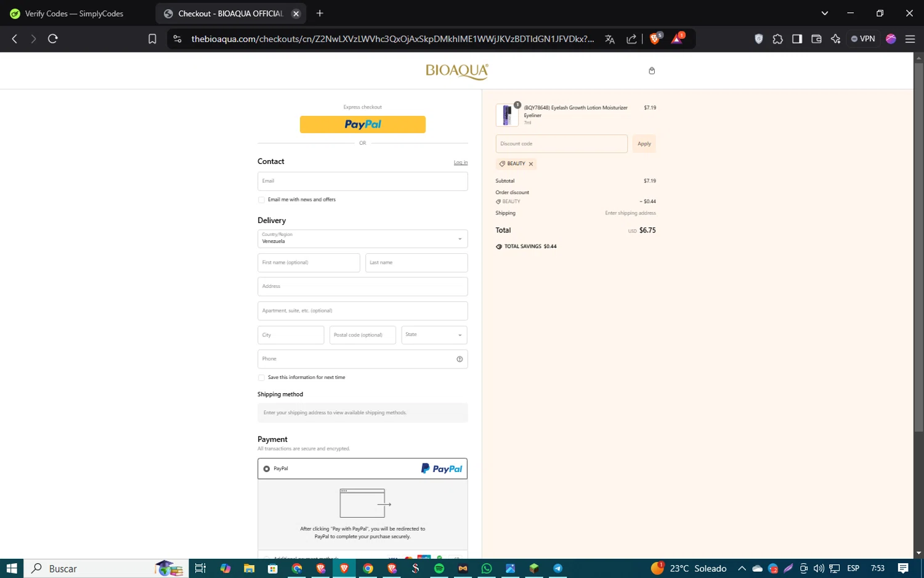The width and height of the screenshot is (924, 578).
Task: Select the Checkout - BIOAQUA OFFICIAL tab
Action: tap(230, 14)
